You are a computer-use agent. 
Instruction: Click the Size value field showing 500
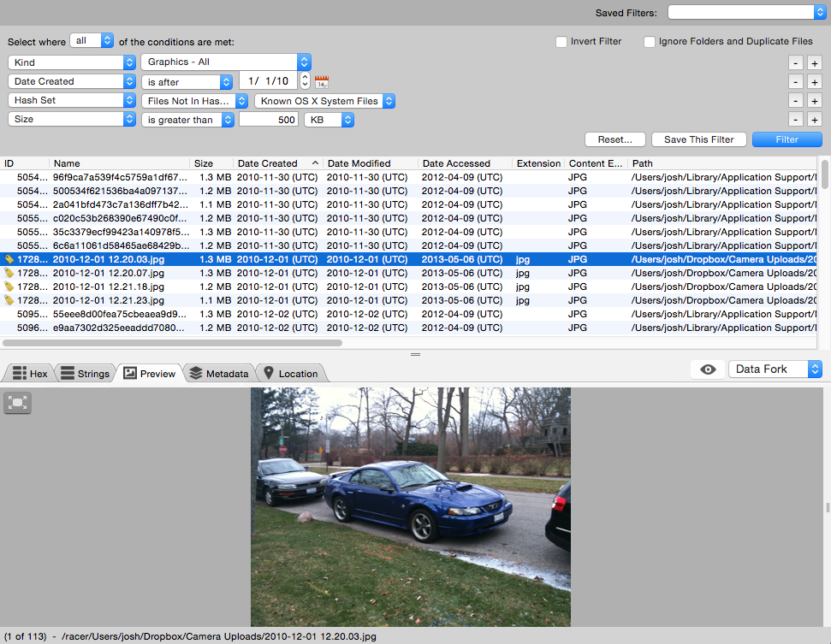click(268, 120)
